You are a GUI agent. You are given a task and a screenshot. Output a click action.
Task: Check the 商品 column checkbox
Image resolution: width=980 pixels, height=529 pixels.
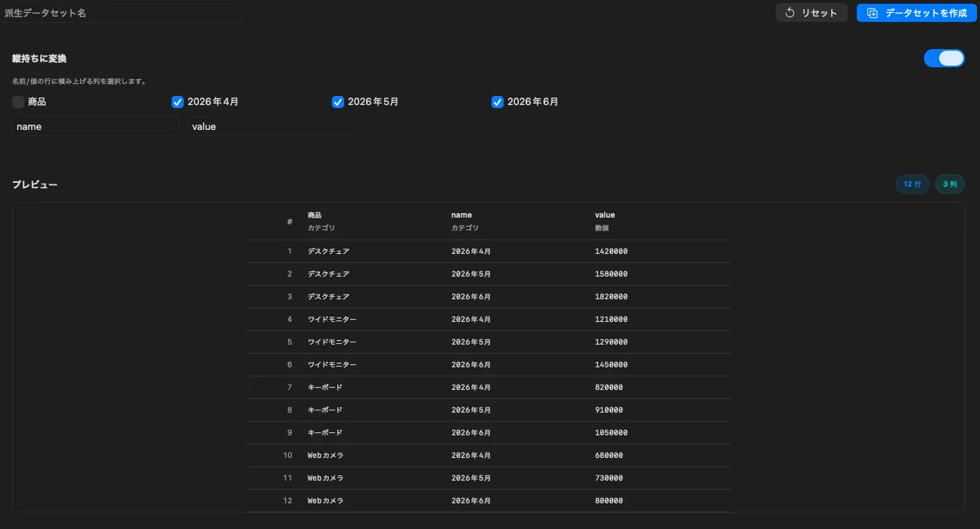pos(18,102)
